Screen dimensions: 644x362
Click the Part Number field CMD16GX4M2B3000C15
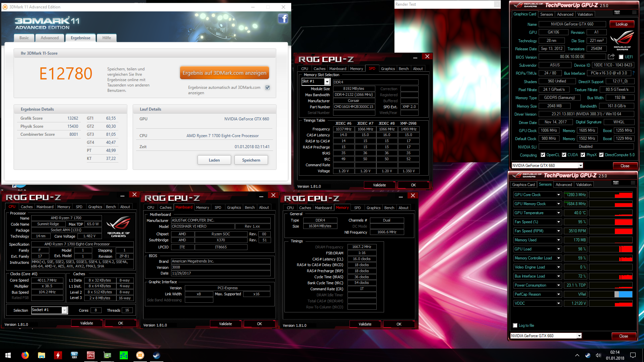(x=354, y=107)
